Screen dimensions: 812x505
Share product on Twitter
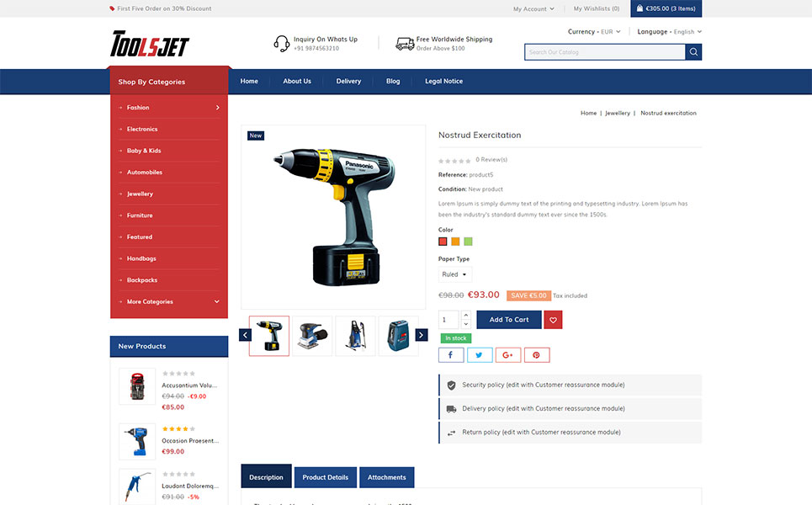point(480,355)
